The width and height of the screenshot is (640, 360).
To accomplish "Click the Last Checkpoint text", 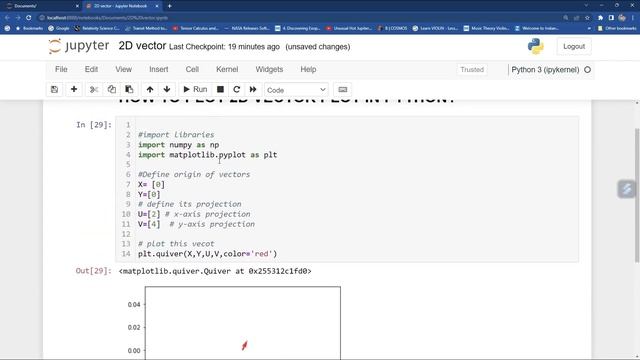I will (224, 47).
